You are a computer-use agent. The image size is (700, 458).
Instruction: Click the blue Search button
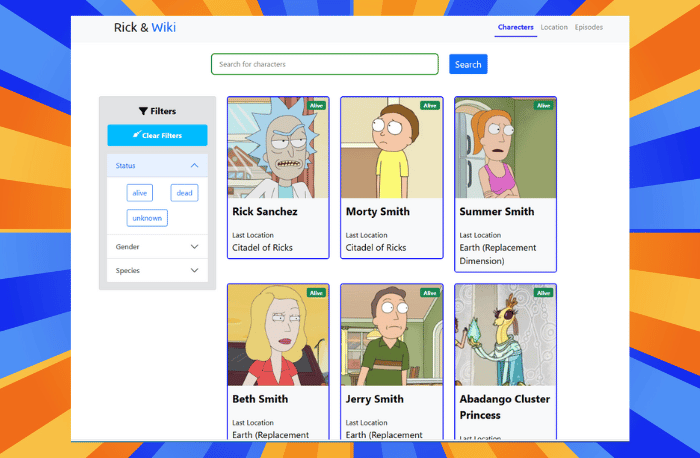pyautogui.click(x=468, y=64)
